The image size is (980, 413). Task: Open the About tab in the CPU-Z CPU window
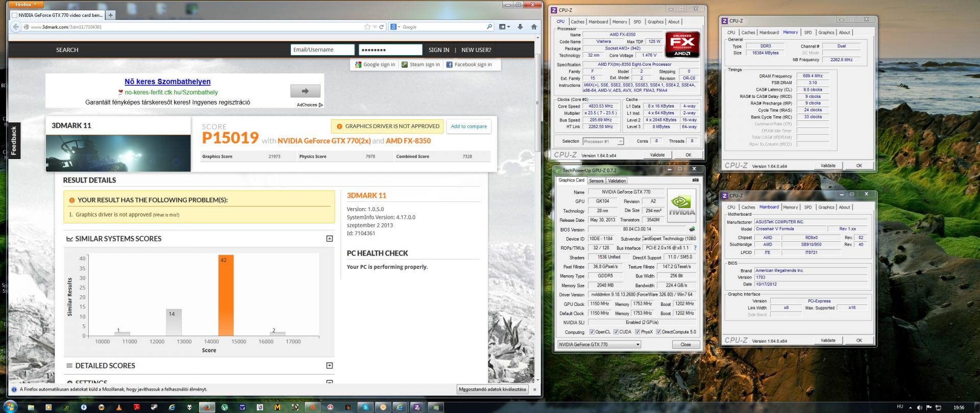[674, 22]
